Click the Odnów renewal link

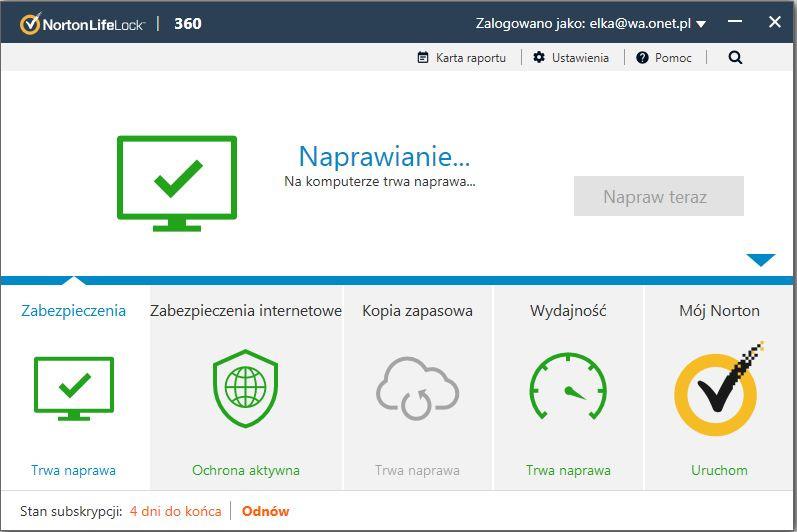coord(265,511)
